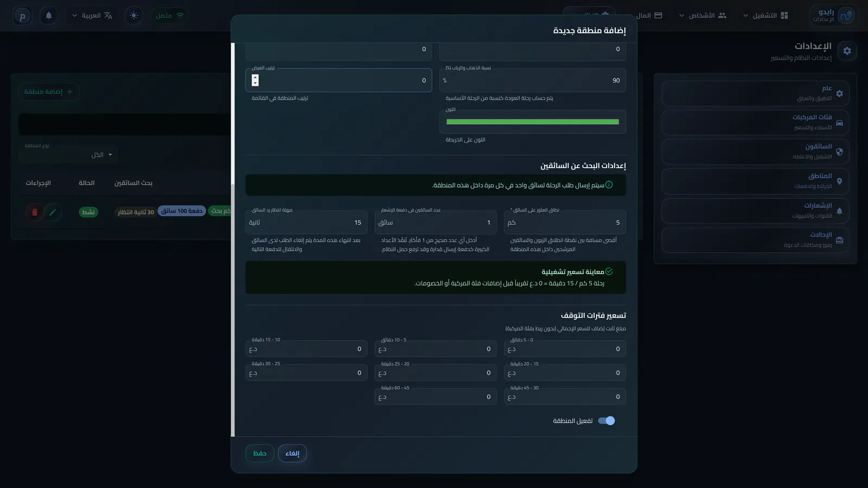Focus the 20 - 25 دقيقة price field
The width and height of the screenshot is (868, 488).
pyautogui.click(x=436, y=373)
